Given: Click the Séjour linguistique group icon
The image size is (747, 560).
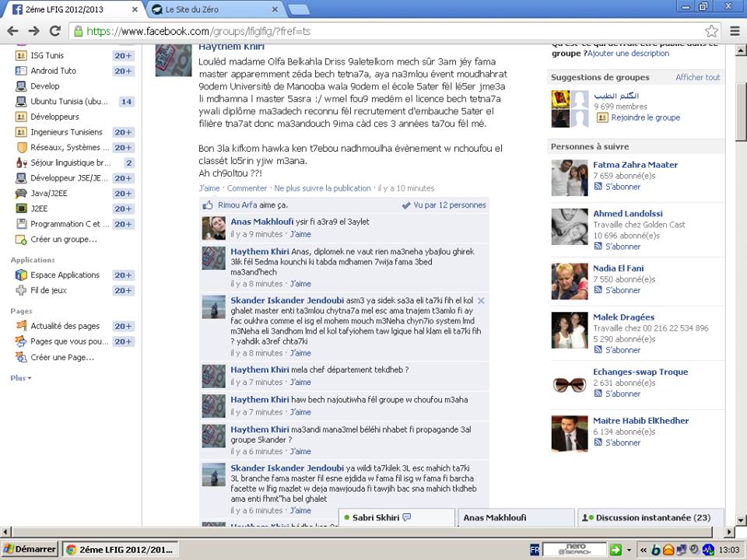Looking at the screenshot, I should tap(22, 163).
